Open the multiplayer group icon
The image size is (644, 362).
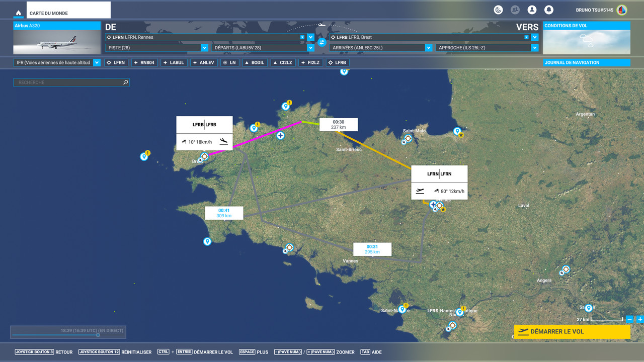(515, 10)
